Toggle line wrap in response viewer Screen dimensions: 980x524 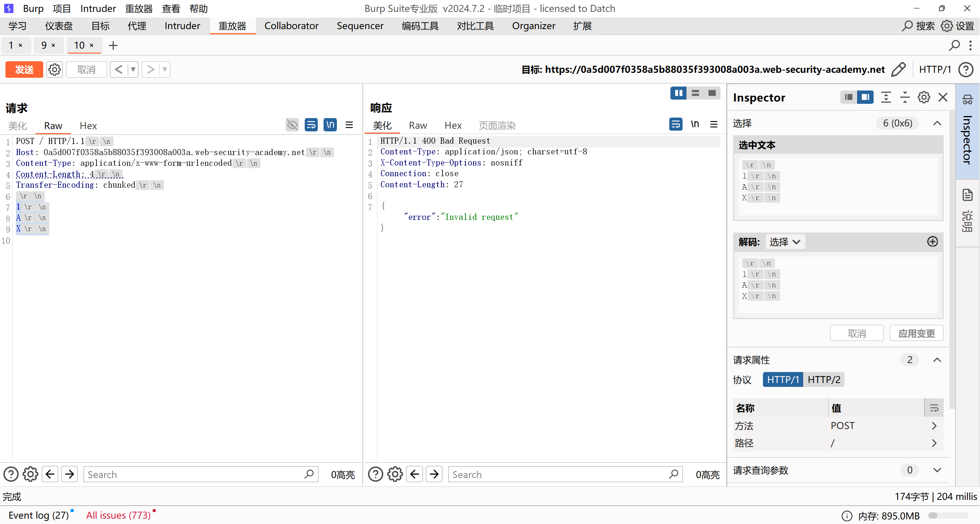tap(676, 124)
